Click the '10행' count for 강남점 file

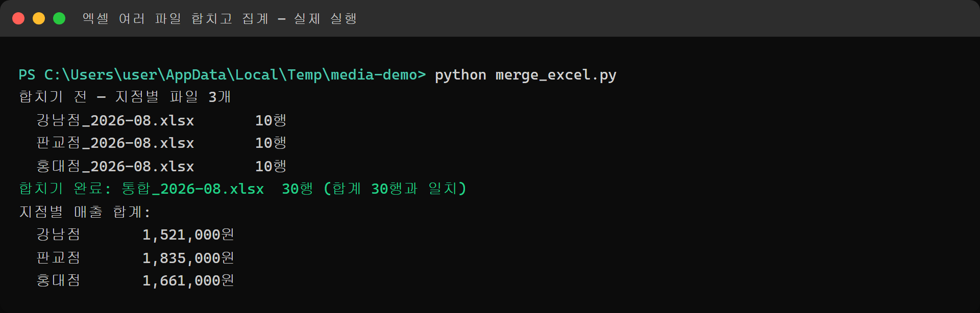coord(271,120)
